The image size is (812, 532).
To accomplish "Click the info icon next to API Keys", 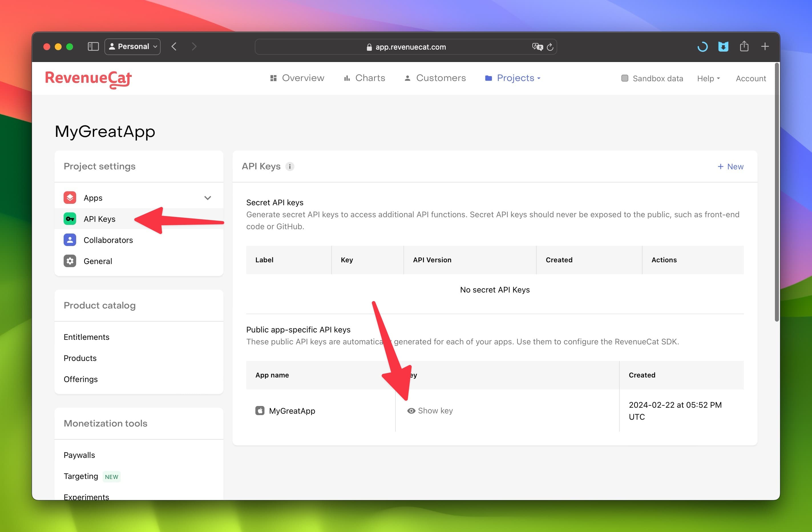I will (290, 166).
